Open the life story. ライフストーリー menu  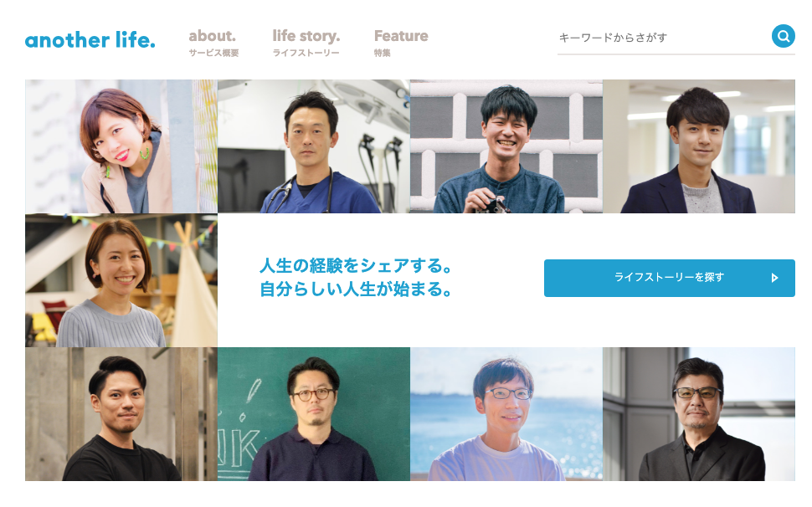point(306,43)
